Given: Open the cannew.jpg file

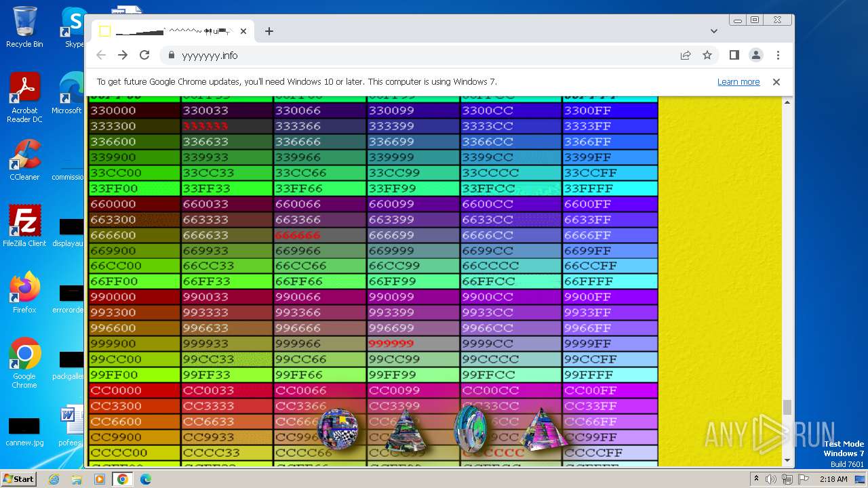Looking at the screenshot, I should click(x=24, y=432).
